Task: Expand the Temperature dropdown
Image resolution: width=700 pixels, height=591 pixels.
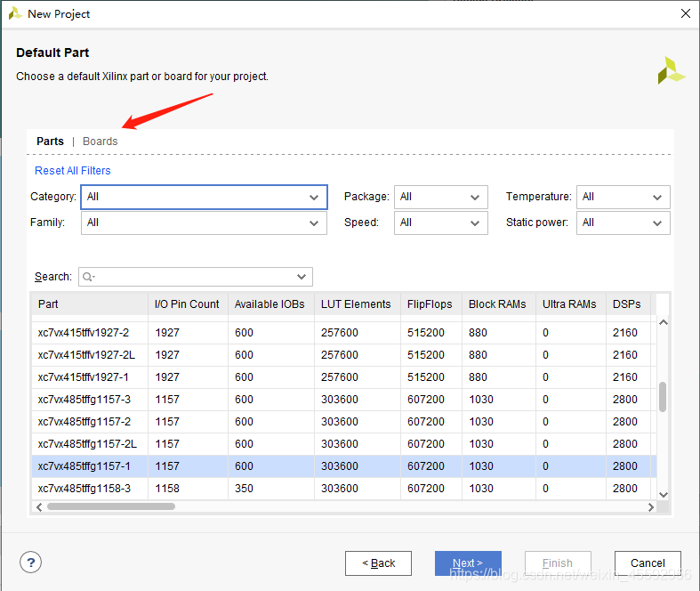Action: pos(624,197)
